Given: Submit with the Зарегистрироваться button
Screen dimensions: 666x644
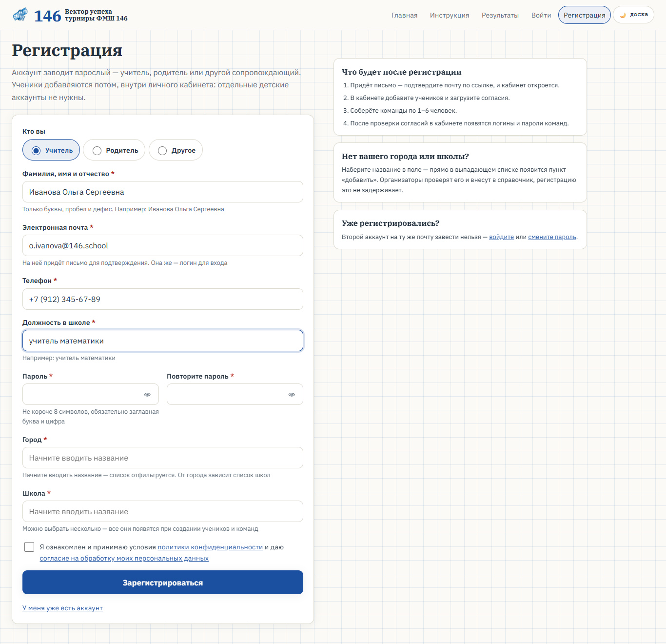Looking at the screenshot, I should (x=163, y=583).
